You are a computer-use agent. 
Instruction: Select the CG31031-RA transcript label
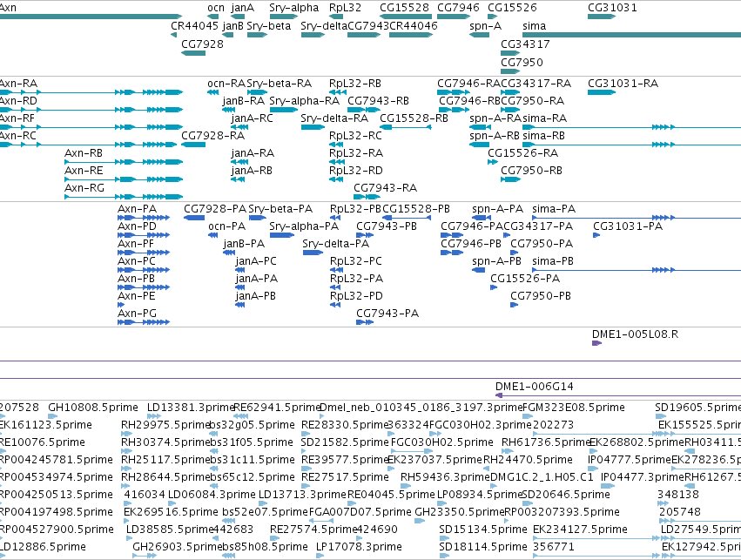click(623, 84)
